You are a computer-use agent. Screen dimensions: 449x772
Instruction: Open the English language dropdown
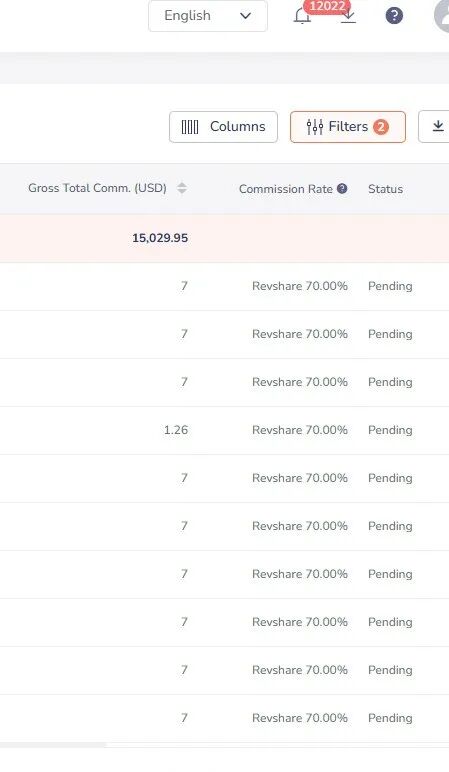click(x=208, y=16)
